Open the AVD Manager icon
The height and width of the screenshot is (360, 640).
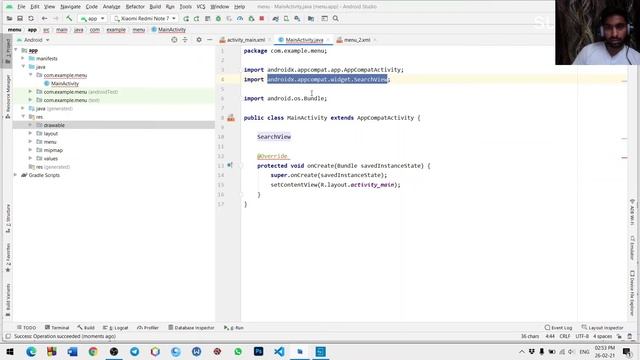click(287, 18)
